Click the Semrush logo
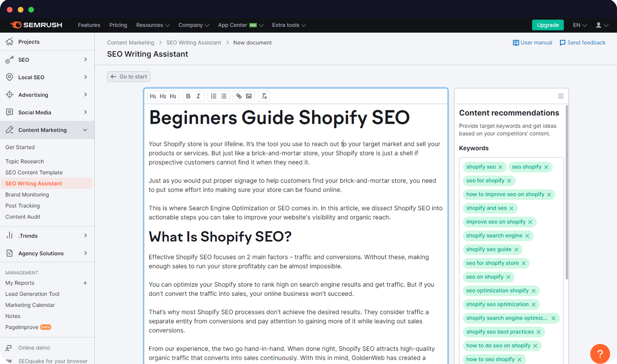Viewport: 617px width, 364px height. tap(36, 25)
